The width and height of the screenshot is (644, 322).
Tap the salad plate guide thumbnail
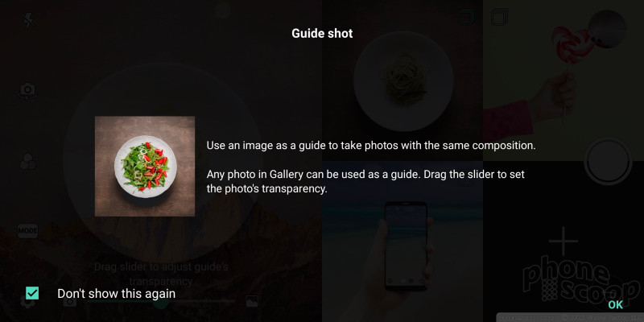click(145, 167)
